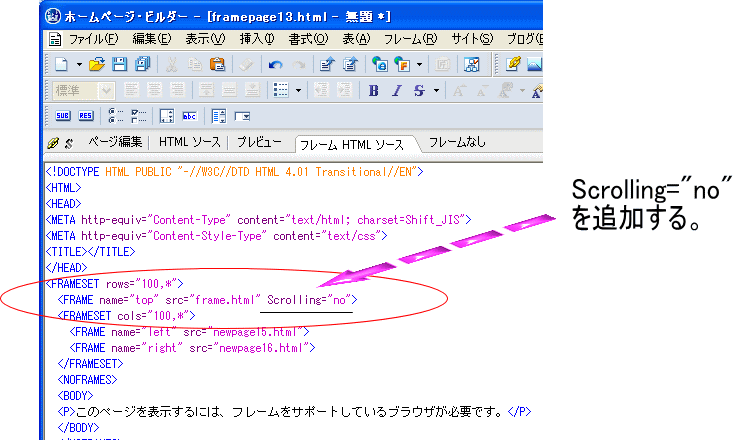Open the フレーム(R) menu
Viewport: 735px width, 440px height.
410,38
